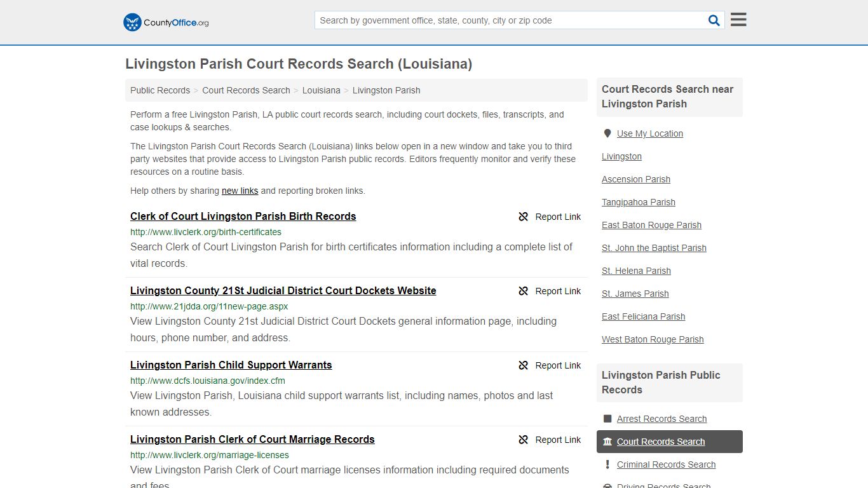Select the highlighted Court Records Search item

pos(670,442)
